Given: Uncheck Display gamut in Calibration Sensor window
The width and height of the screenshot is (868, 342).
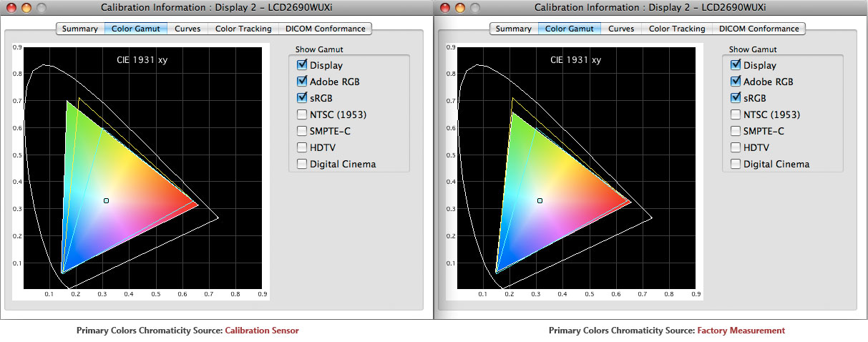Looking at the screenshot, I should (x=302, y=65).
